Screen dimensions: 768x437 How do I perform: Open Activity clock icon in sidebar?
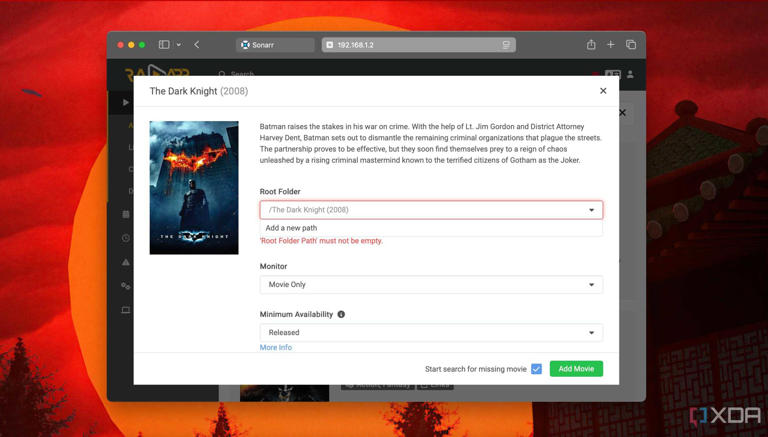coord(125,238)
